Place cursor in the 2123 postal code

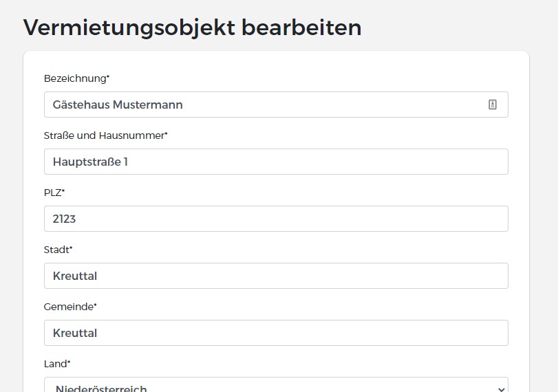[64, 219]
